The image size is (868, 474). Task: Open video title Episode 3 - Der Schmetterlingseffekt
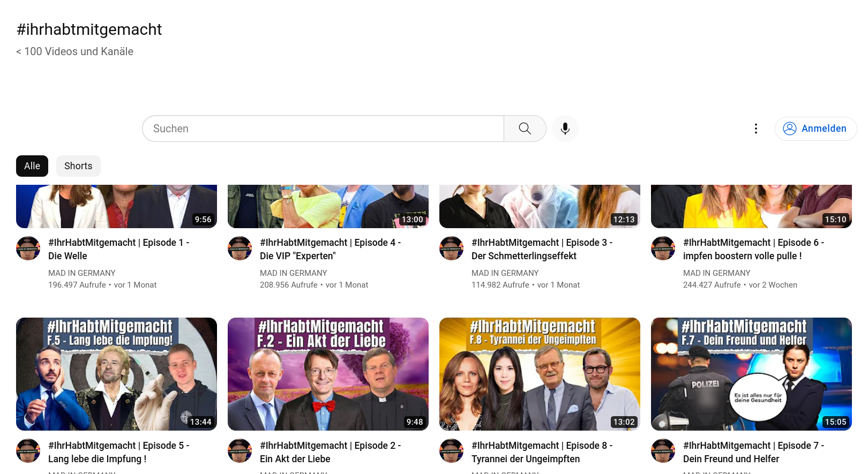542,249
